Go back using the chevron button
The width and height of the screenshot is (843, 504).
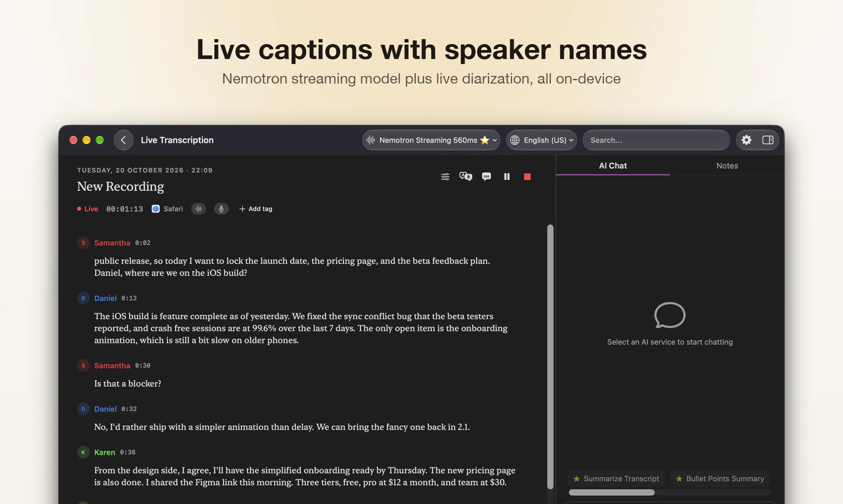point(123,140)
